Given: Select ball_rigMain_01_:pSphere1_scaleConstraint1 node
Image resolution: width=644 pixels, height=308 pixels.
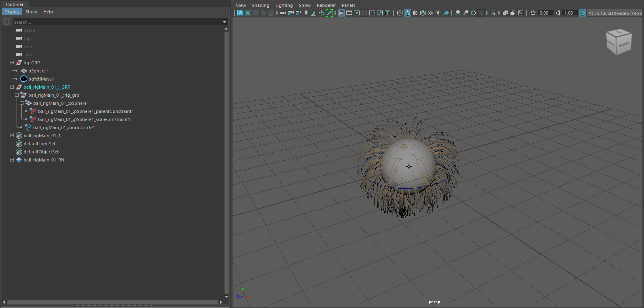Looking at the screenshot, I should click(84, 119).
